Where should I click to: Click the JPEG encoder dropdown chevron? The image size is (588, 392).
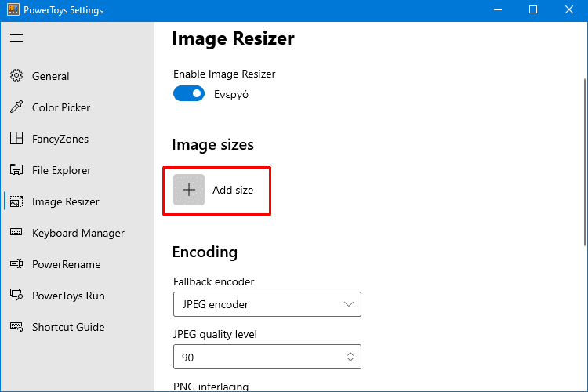349,304
